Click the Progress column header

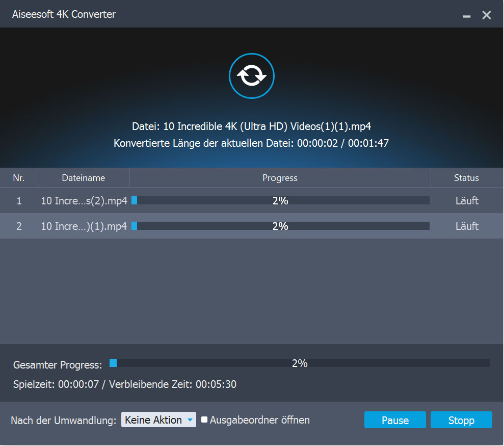(280, 177)
